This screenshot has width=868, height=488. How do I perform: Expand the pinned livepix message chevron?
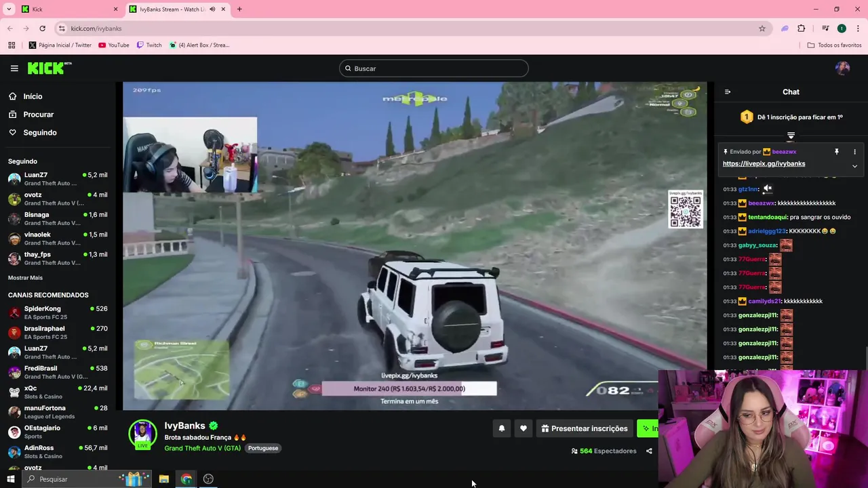854,166
